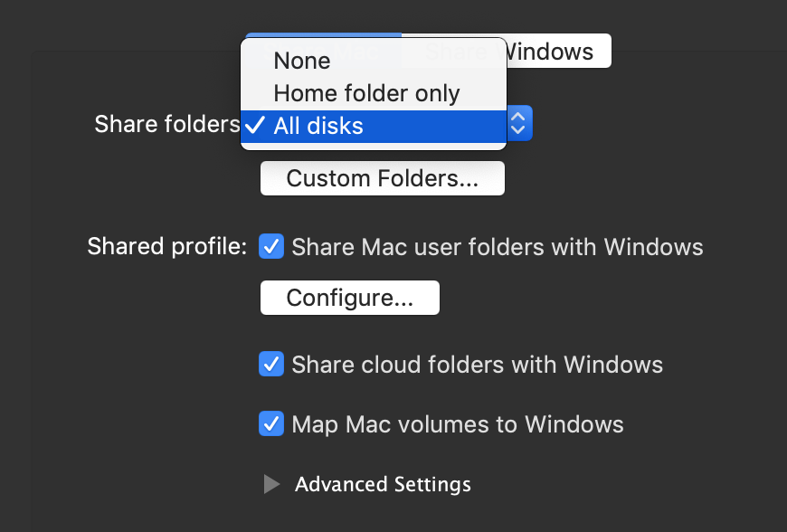This screenshot has width=787, height=532.
Task: Expand Advanced Settings disclosure triangle
Action: pyautogui.click(x=271, y=484)
